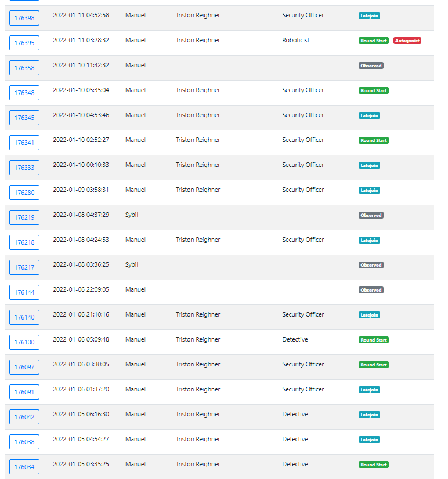
Task: Go to round 176341
Action: (24, 143)
